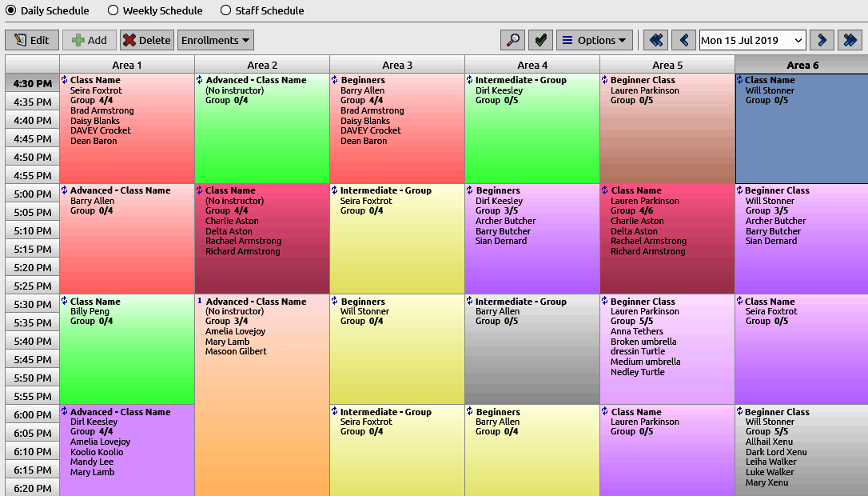Select the Staff Schedule radio button
The image size is (868, 496).
(225, 10)
